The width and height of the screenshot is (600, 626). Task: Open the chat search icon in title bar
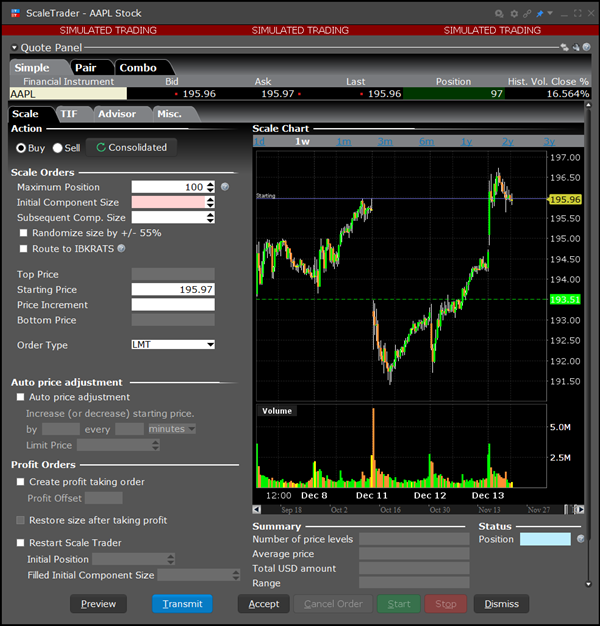coord(499,14)
